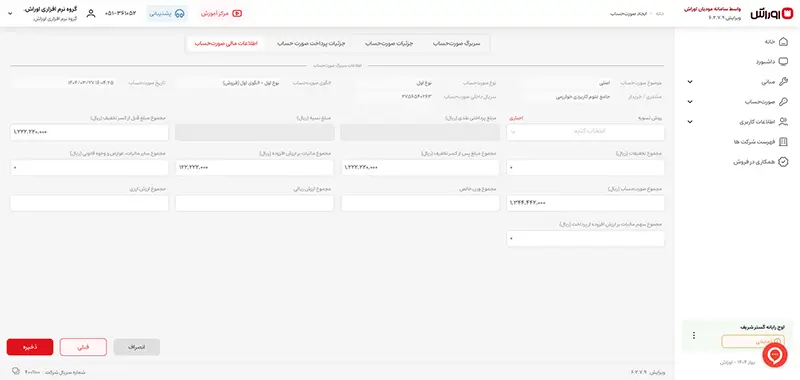
Task: Click the قبلی previous button
Action: tap(83, 347)
